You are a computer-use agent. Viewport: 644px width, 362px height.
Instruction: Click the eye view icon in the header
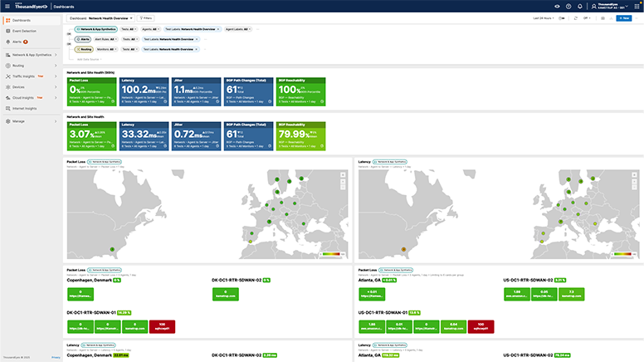coord(557,6)
